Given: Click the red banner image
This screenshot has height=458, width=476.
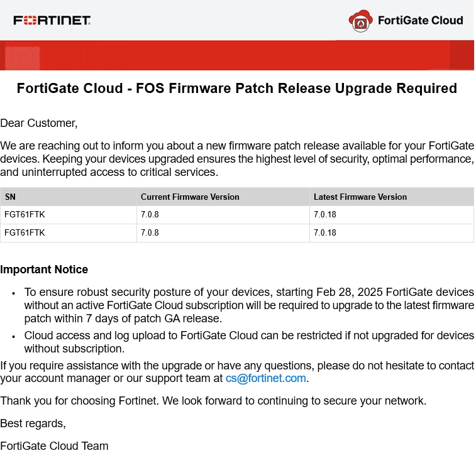Looking at the screenshot, I should click(237, 55).
